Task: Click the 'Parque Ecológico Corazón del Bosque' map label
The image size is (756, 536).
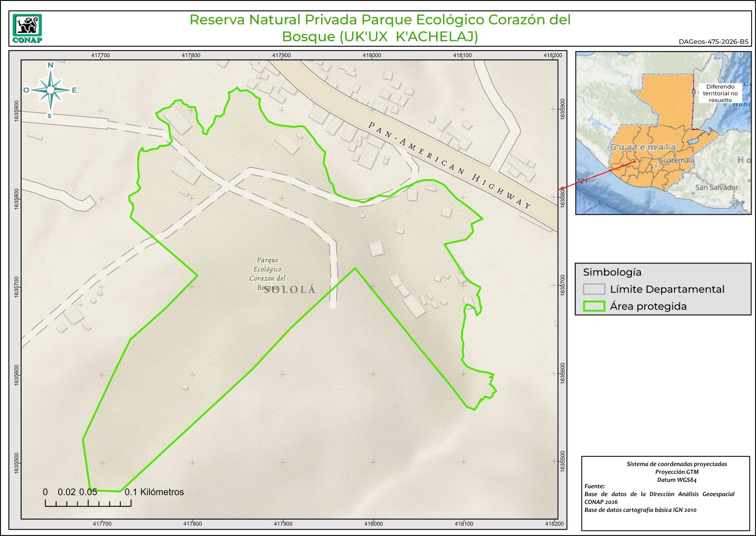Action: [x=267, y=273]
